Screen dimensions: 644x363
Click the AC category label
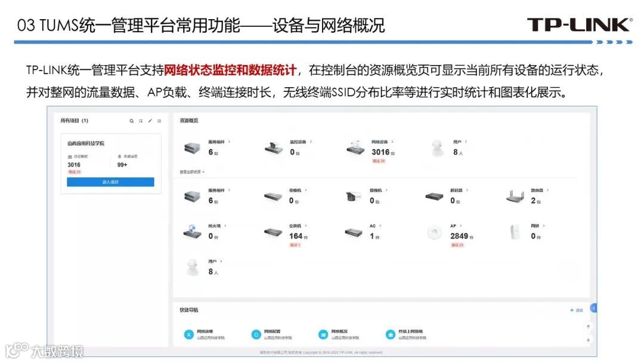tap(373, 226)
